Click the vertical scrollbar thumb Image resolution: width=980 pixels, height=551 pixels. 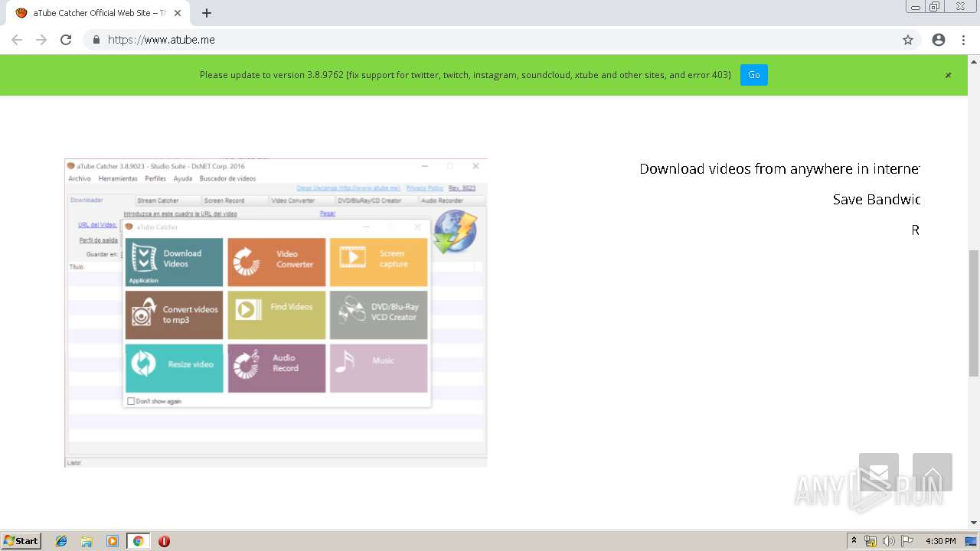[x=974, y=312]
